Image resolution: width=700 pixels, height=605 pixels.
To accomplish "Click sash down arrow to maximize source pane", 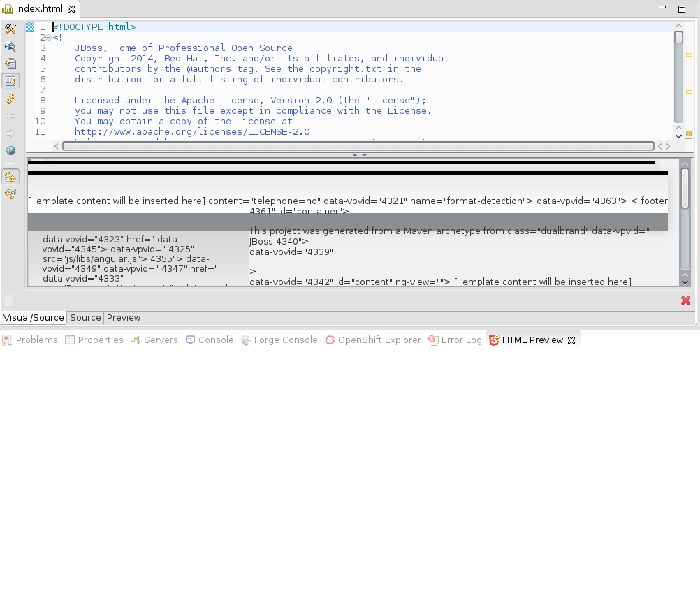I will [x=365, y=155].
